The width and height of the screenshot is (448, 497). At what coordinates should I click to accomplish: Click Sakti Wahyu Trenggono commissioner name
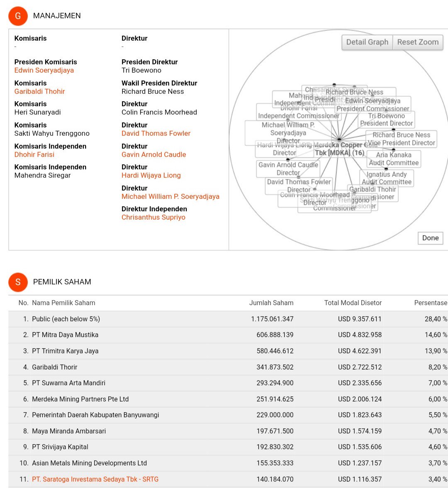(52, 133)
